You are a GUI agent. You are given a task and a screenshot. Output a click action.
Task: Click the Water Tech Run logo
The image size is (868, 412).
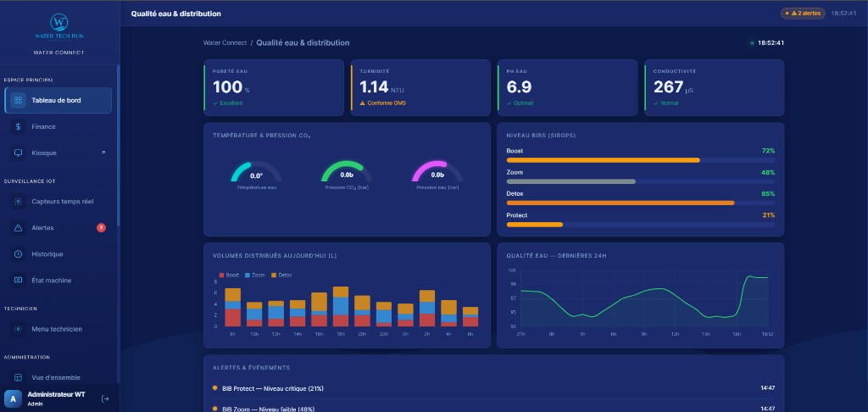coord(59,27)
